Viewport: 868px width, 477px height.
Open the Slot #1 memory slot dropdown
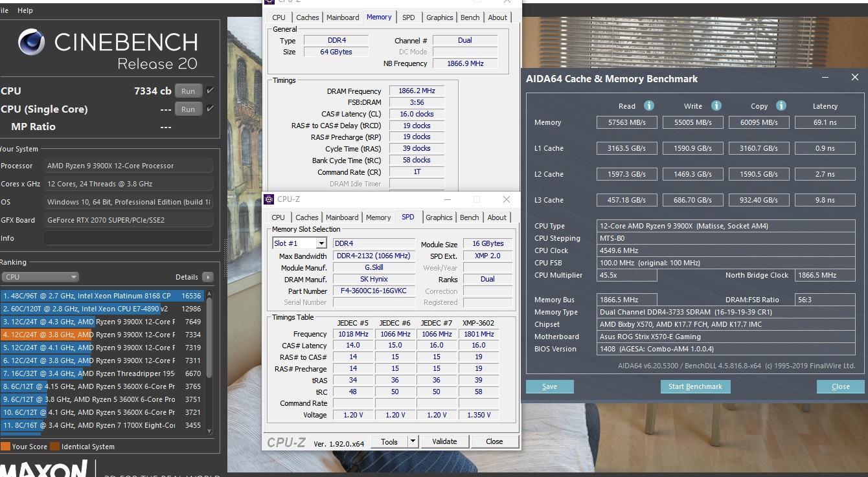[x=299, y=243]
